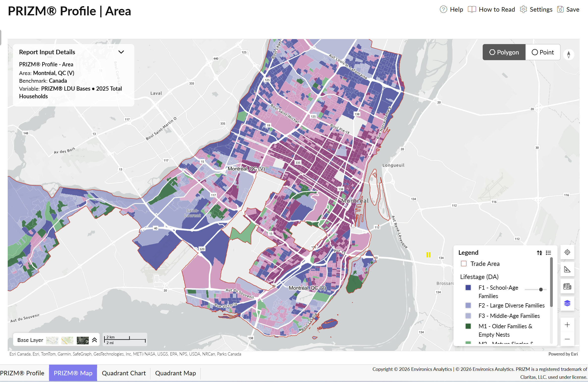
Task: Click the 'Saint-Laurent' map label
Action: coord(193,213)
